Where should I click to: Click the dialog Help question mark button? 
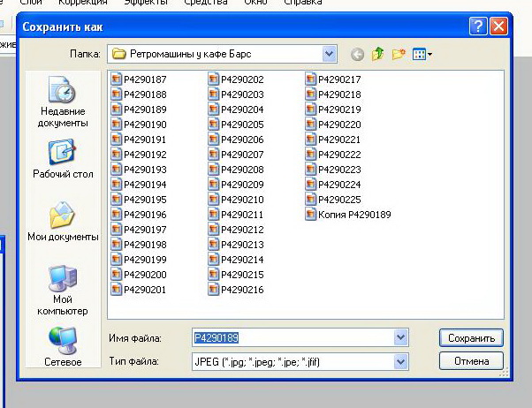478,26
